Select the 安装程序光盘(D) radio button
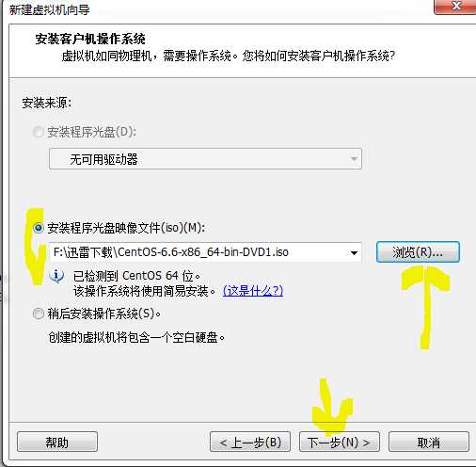476x467 pixels. coord(39,132)
